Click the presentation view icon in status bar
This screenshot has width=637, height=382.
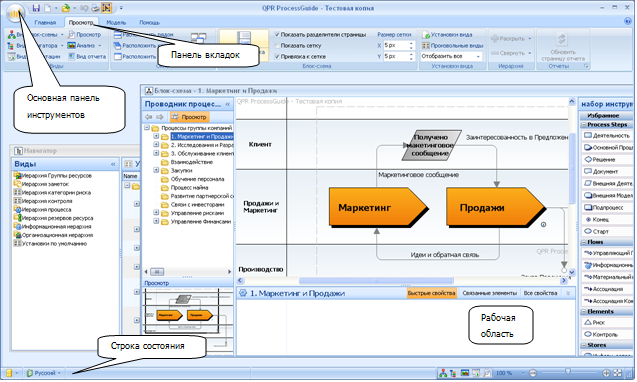[x=476, y=373]
